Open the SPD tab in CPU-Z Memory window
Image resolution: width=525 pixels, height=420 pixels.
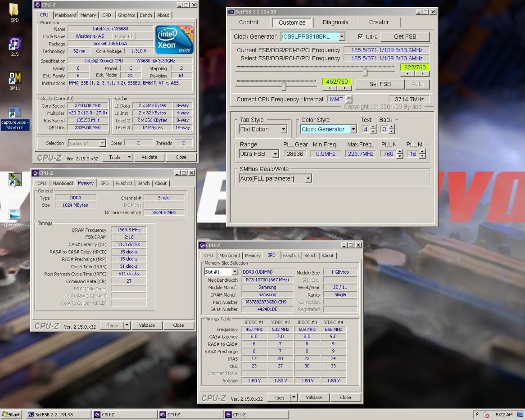(x=104, y=183)
